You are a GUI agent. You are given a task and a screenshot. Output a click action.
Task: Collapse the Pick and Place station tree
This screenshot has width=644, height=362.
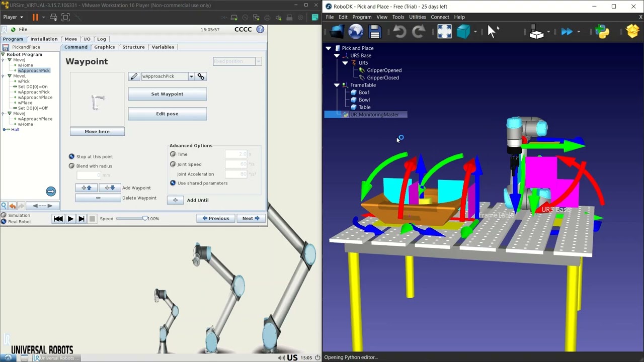click(329, 48)
